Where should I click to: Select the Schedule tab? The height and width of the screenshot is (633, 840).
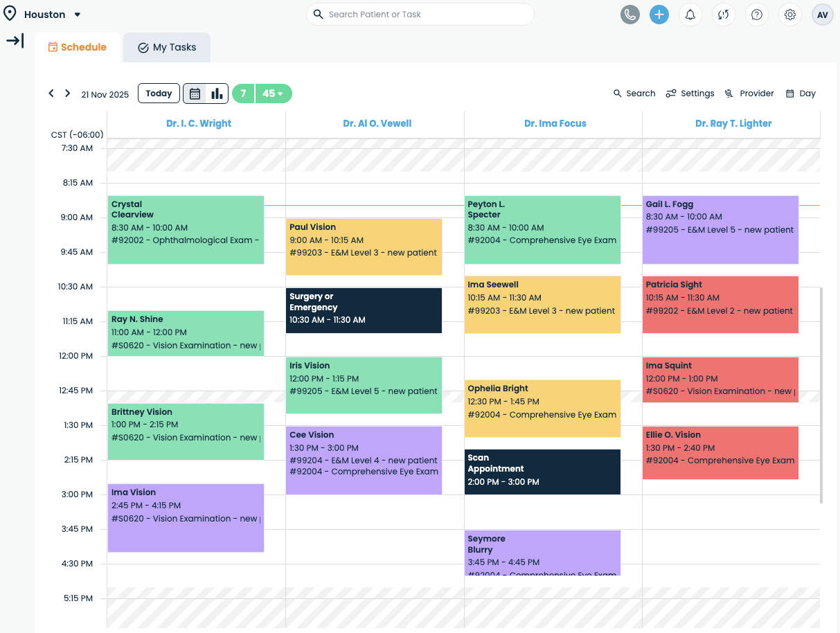coord(77,48)
